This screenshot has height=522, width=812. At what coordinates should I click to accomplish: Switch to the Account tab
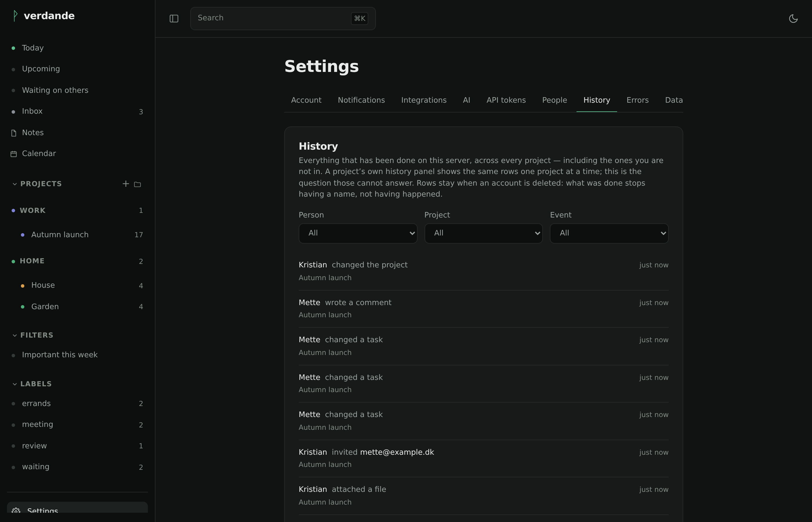pyautogui.click(x=306, y=100)
